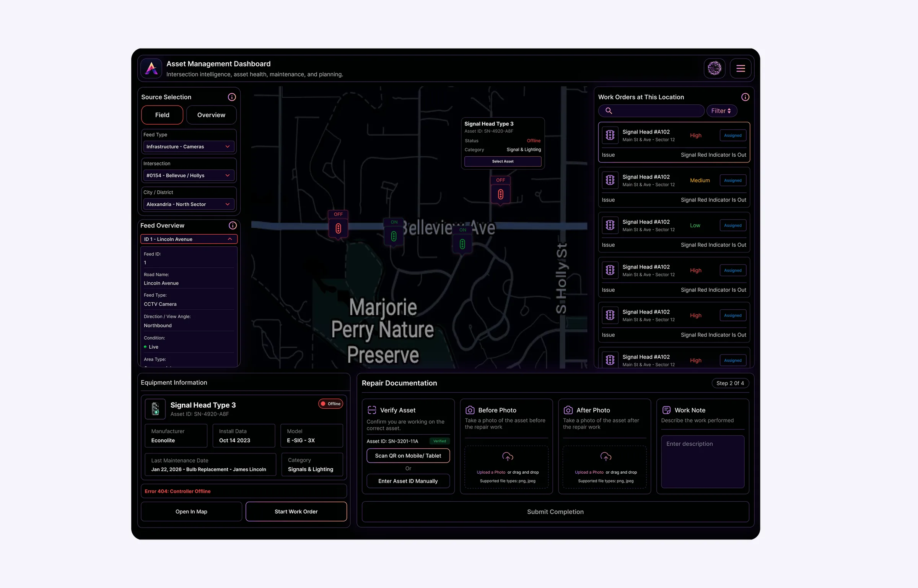This screenshot has height=588, width=918.
Task: Switch to the Field source tab
Action: pyautogui.click(x=162, y=115)
